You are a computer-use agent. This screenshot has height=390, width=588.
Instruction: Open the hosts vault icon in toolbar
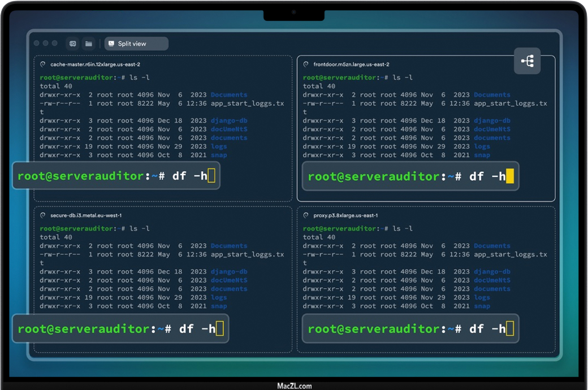coord(72,44)
